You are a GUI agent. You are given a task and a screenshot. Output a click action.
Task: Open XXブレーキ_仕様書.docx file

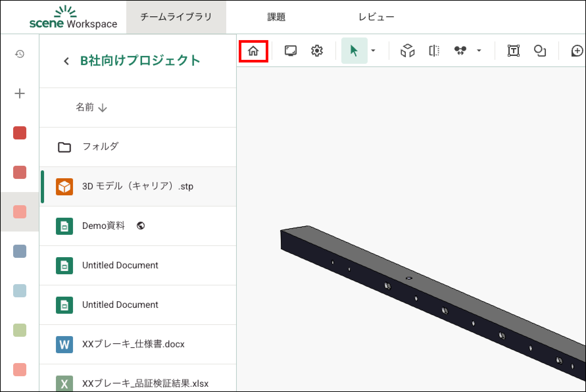coord(133,344)
